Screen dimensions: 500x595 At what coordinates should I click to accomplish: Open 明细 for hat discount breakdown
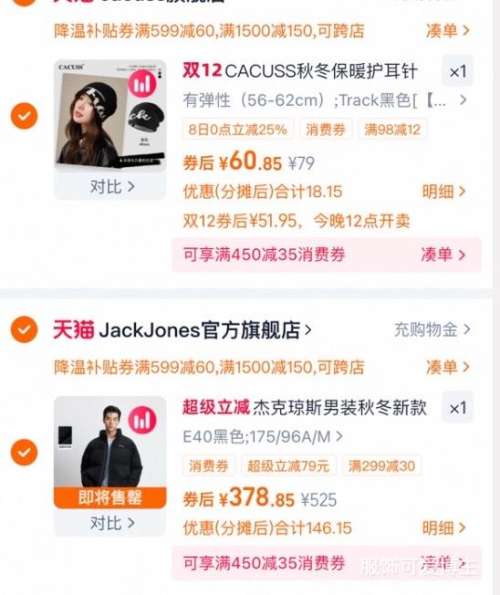(x=444, y=192)
